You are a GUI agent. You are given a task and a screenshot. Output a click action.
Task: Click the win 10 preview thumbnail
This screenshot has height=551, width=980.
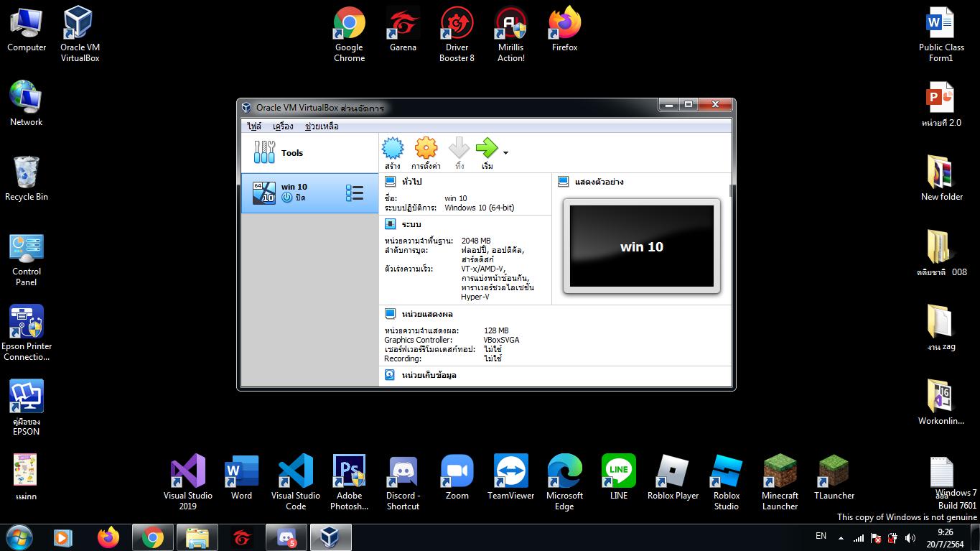(x=642, y=246)
